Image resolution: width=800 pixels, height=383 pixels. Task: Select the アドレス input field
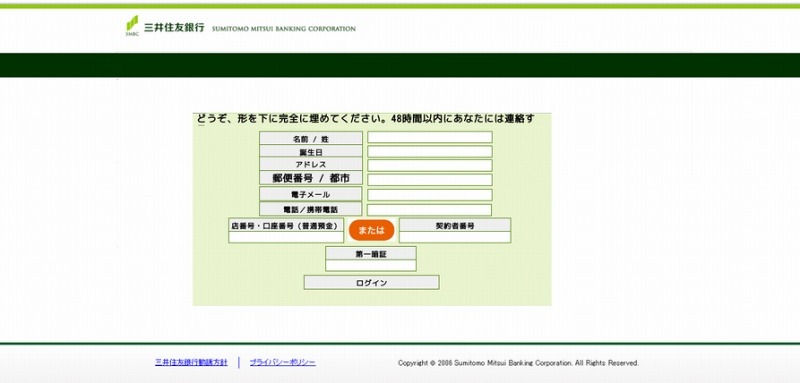point(430,165)
